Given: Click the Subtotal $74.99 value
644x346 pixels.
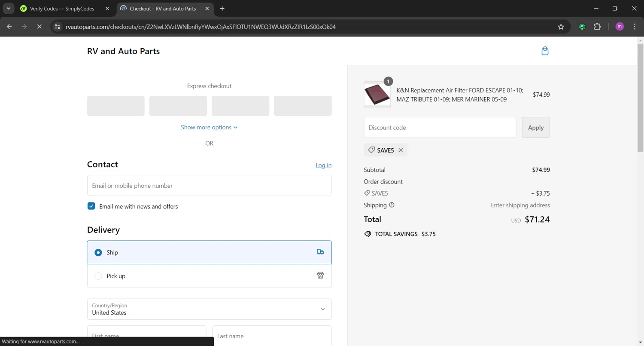Looking at the screenshot, I should (541, 170).
